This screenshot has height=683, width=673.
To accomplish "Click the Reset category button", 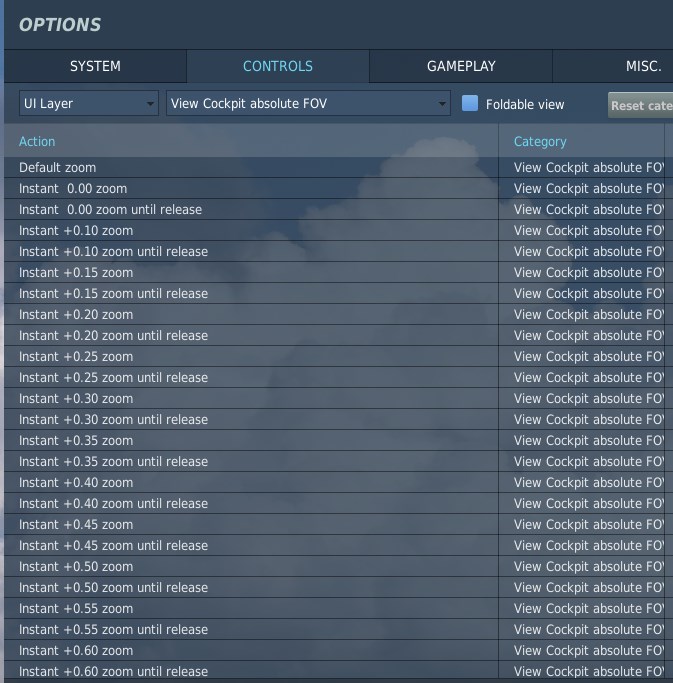I will click(x=641, y=105).
